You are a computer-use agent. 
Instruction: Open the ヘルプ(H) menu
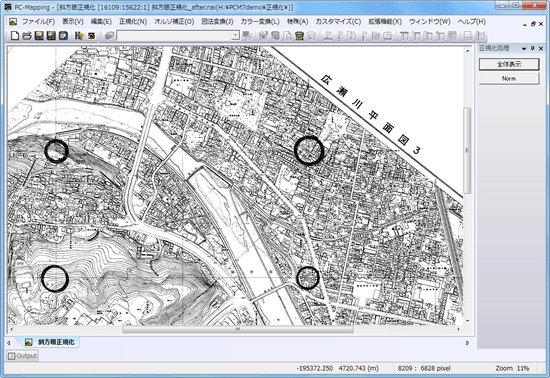(472, 22)
